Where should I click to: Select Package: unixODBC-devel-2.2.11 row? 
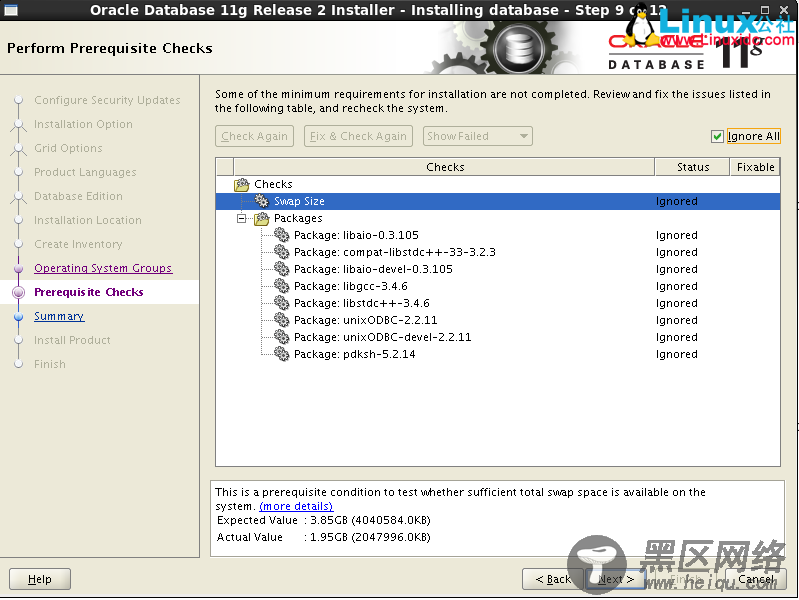[498, 337]
